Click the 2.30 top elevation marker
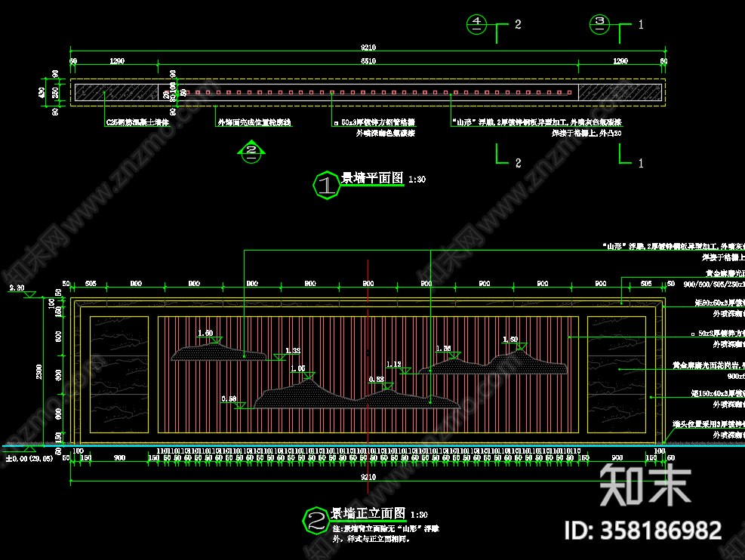Screen dimensions: 745x560 (30, 295)
